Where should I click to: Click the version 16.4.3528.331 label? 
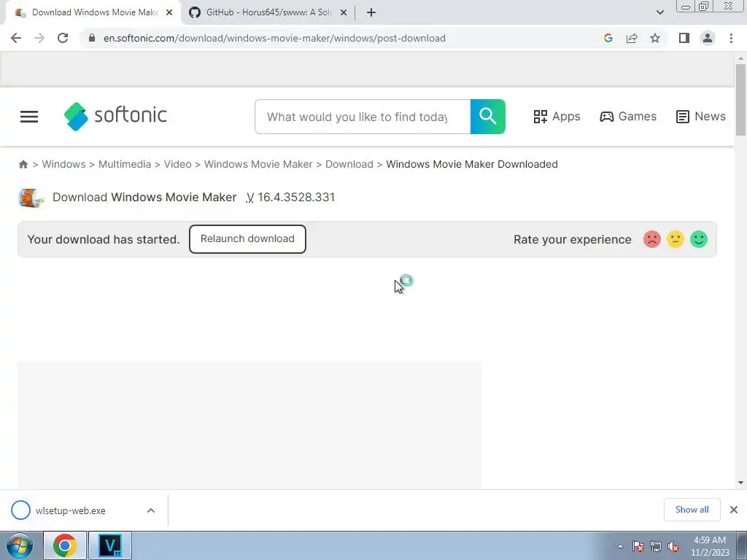[290, 197]
